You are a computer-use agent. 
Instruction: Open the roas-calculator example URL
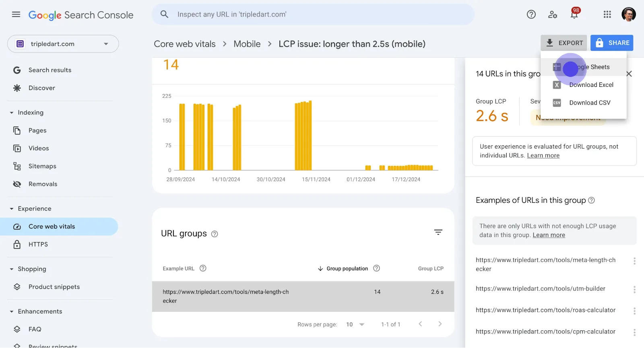coord(546,310)
